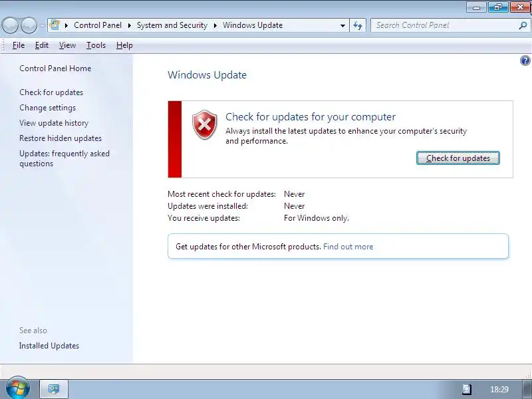Restore down the Windows Update window
The image size is (532, 399).
[x=498, y=7]
